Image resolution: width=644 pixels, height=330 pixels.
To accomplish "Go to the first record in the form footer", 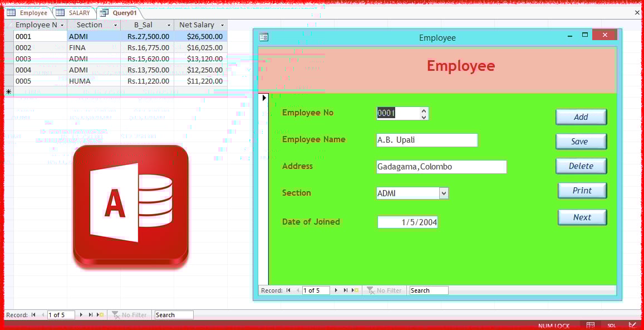I will tap(288, 290).
